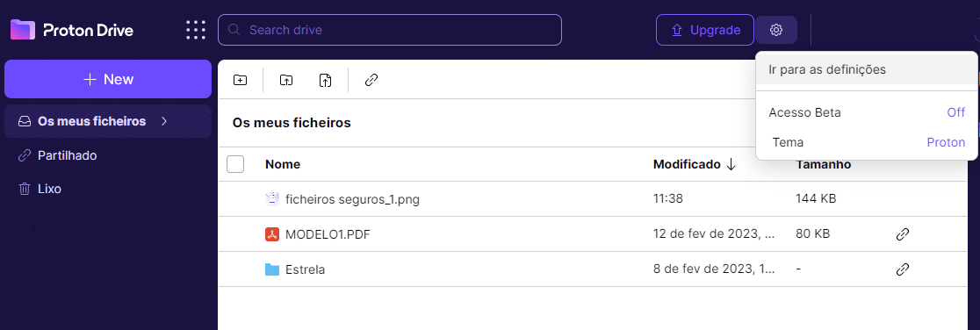This screenshot has height=330, width=980.
Task: Open Lixo trash in the sidebar
Action: 49,189
